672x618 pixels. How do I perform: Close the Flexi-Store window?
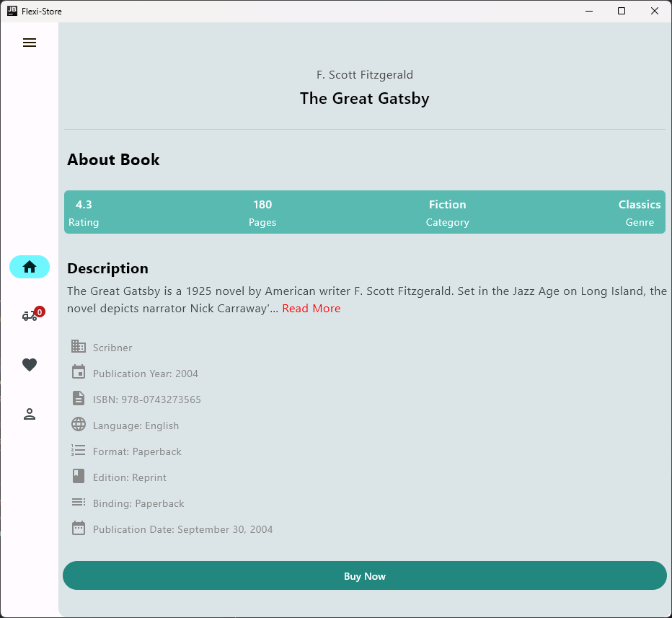pos(655,11)
